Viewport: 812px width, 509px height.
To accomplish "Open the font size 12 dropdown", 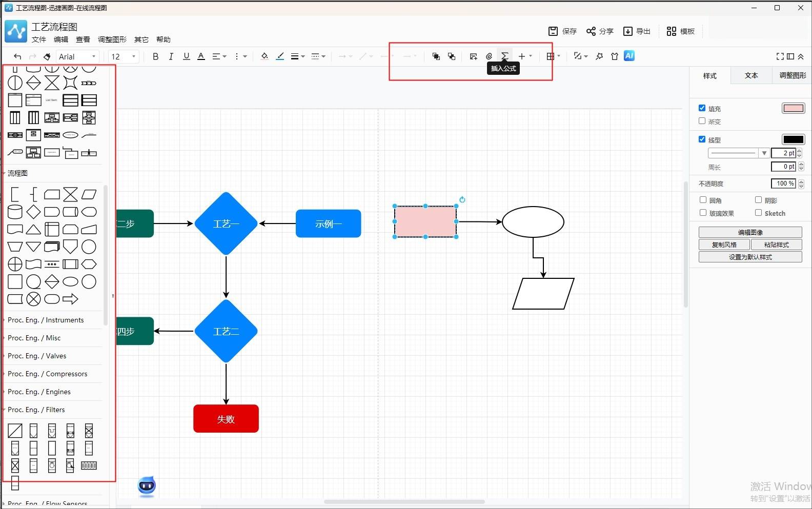I will (x=124, y=56).
